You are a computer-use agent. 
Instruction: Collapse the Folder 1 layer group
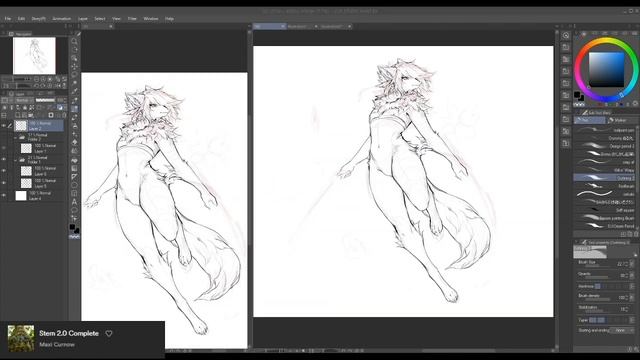(16, 160)
